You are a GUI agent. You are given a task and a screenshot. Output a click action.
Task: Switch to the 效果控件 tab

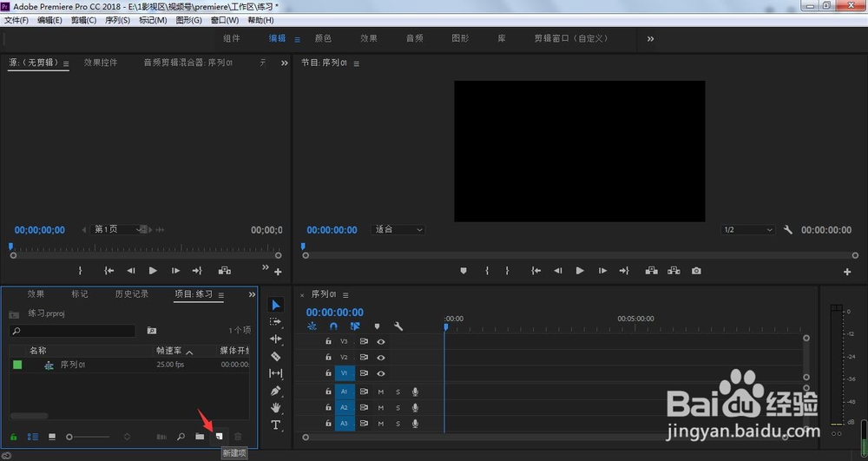coord(101,63)
